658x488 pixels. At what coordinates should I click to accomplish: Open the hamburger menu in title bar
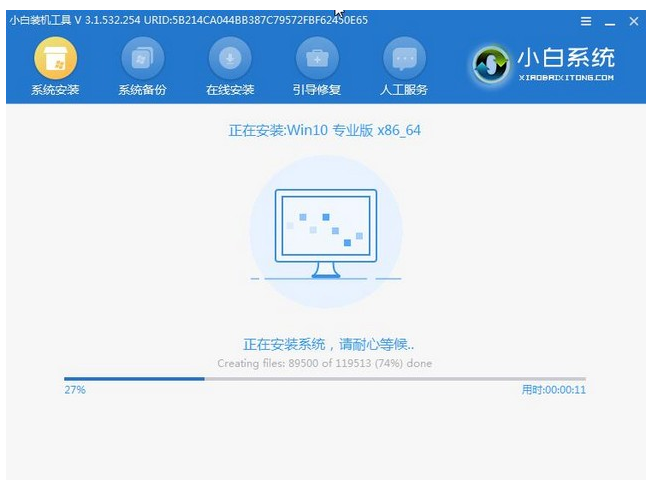(586, 21)
